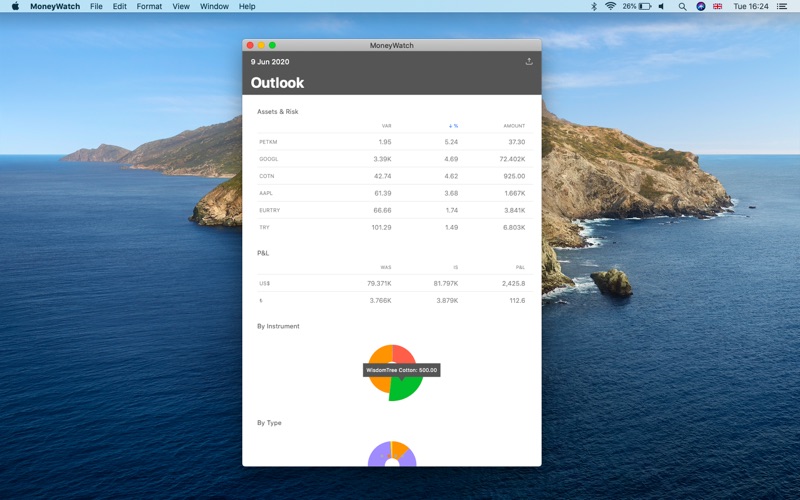Open the Notification Center list icon
This screenshot has height=500, width=800.
pyautogui.click(x=782, y=6)
